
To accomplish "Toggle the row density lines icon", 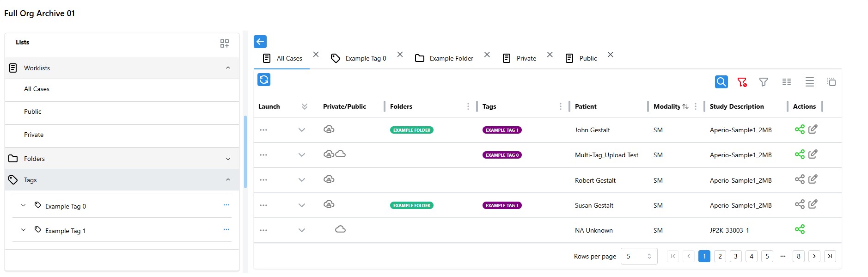I will click(x=809, y=82).
